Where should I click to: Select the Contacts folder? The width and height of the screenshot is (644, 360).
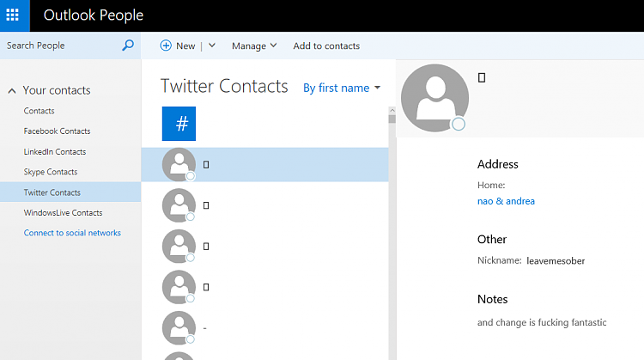39,111
